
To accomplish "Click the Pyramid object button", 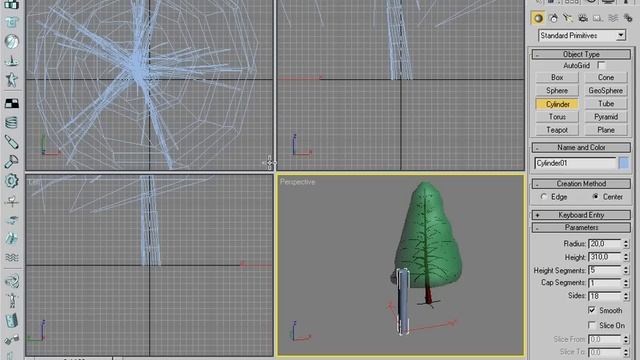I will point(606,117).
